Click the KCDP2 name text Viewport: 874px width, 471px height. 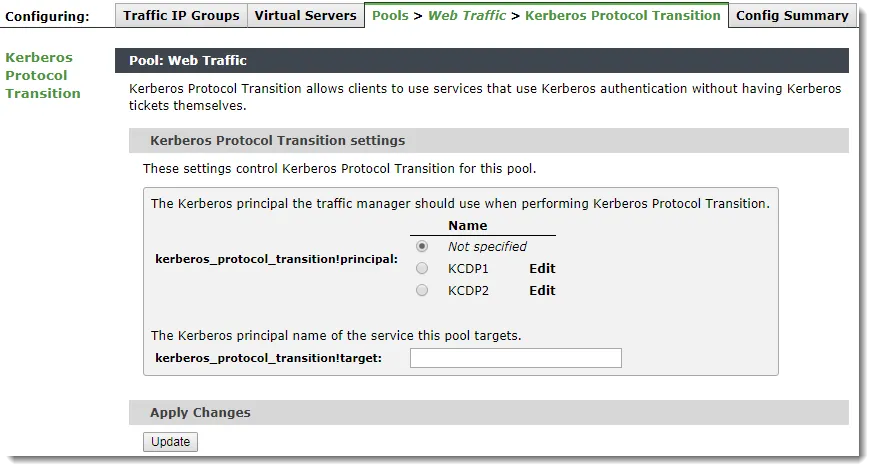pyautogui.click(x=468, y=290)
